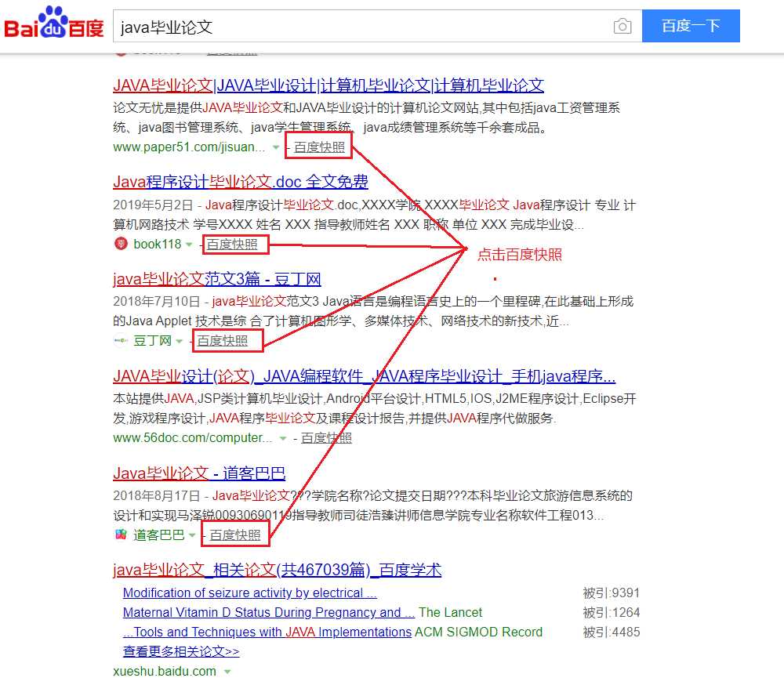Select date text 2018年7月10日

(156, 302)
